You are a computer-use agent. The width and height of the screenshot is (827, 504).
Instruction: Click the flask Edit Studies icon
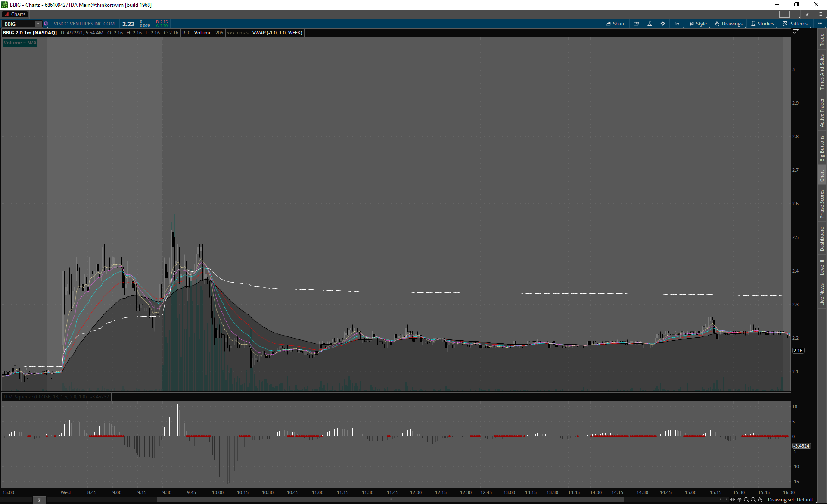[650, 24]
